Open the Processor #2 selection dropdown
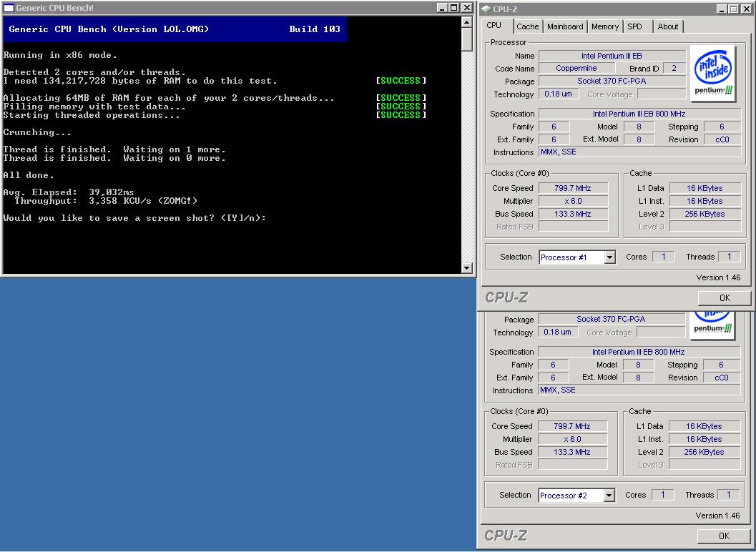Screen dimensions: 756x552 tap(609, 496)
